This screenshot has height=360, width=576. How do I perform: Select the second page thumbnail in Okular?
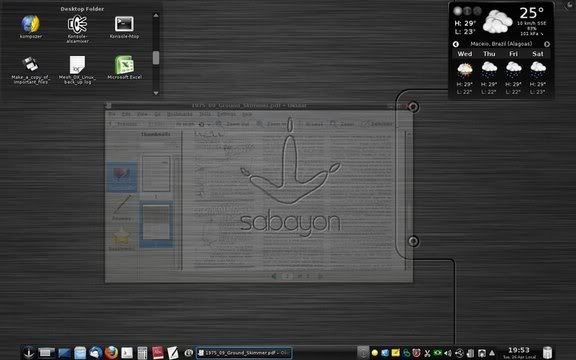(156, 224)
